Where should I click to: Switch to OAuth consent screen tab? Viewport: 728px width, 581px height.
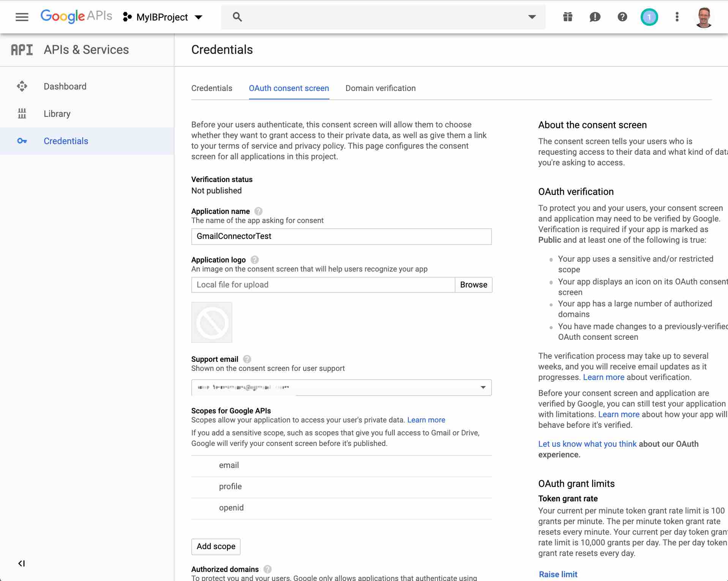pyautogui.click(x=289, y=88)
